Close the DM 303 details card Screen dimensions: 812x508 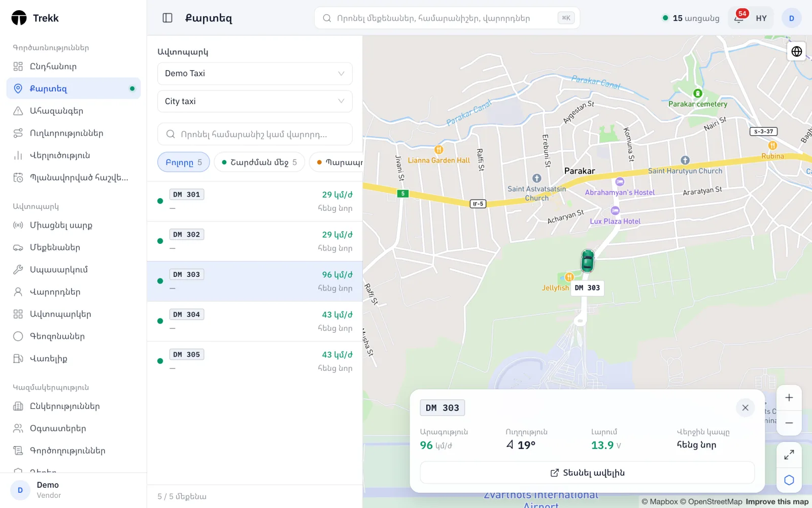point(745,408)
